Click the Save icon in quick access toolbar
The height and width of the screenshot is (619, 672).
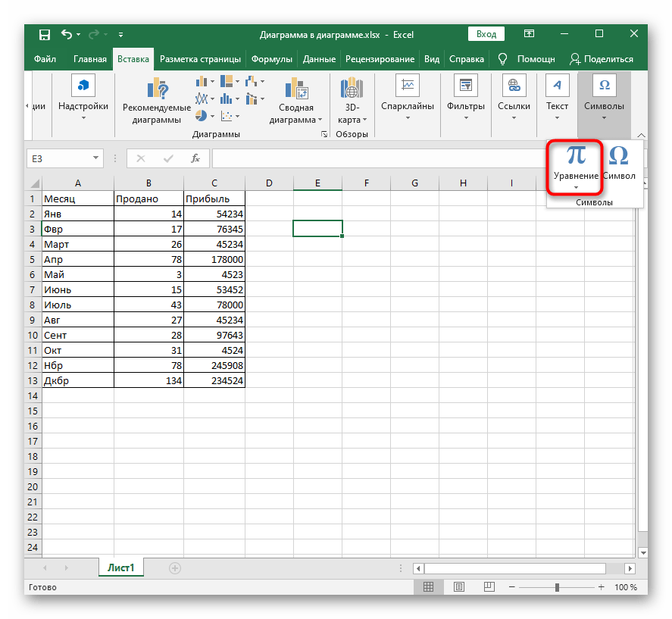click(45, 34)
